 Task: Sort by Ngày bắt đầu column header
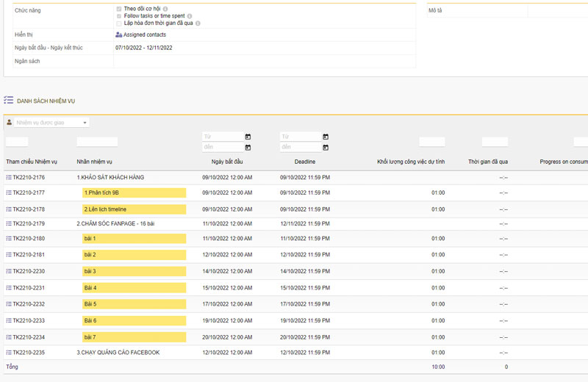(x=227, y=162)
